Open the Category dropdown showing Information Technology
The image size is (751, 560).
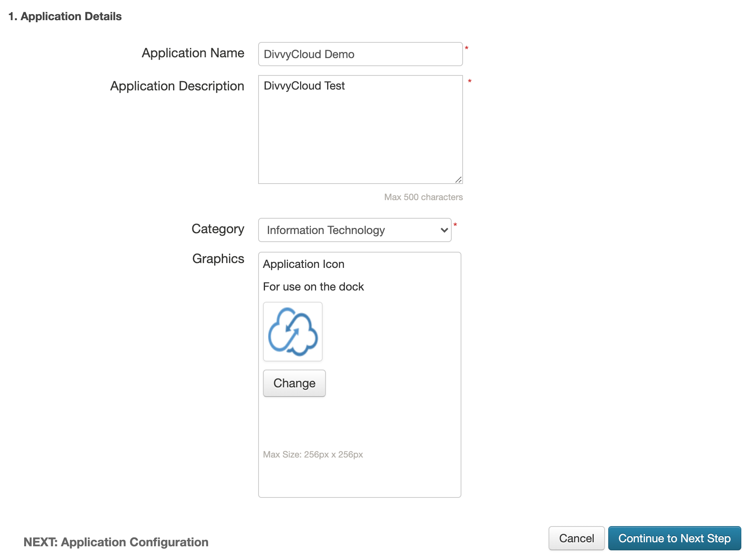tap(355, 230)
